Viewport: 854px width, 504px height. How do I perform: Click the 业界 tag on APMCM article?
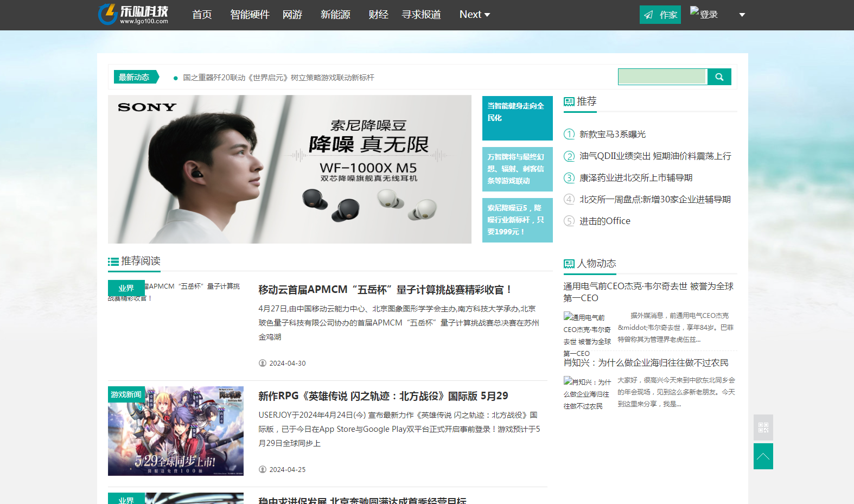coord(126,288)
